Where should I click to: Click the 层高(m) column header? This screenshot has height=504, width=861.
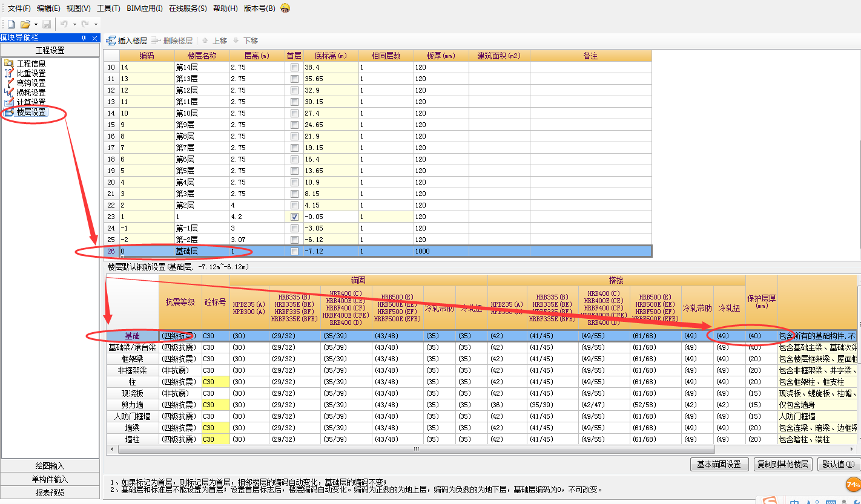[257, 56]
